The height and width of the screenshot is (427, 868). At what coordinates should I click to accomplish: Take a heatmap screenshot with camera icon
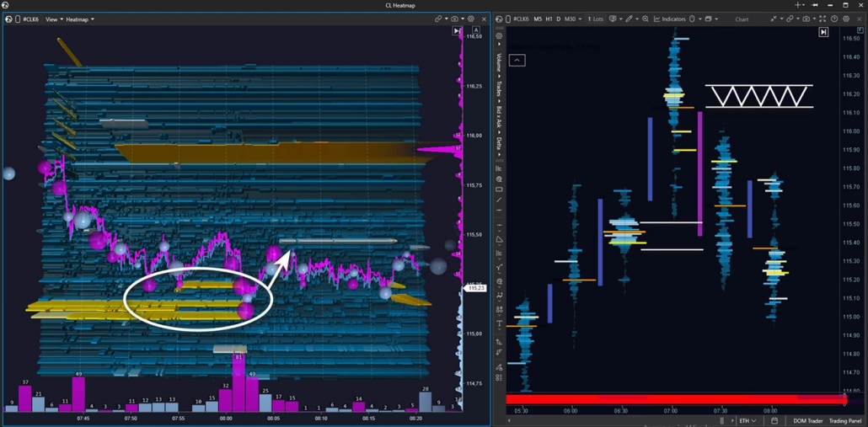(x=454, y=19)
